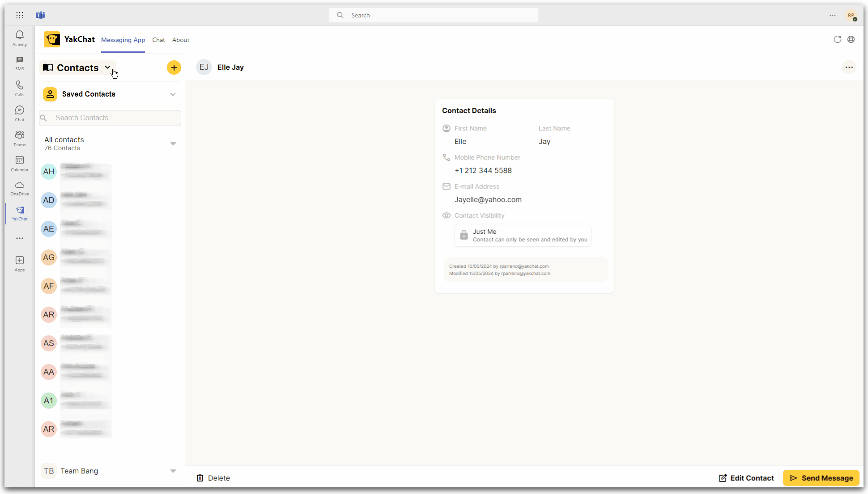Click the first name value Elle

pyautogui.click(x=460, y=141)
